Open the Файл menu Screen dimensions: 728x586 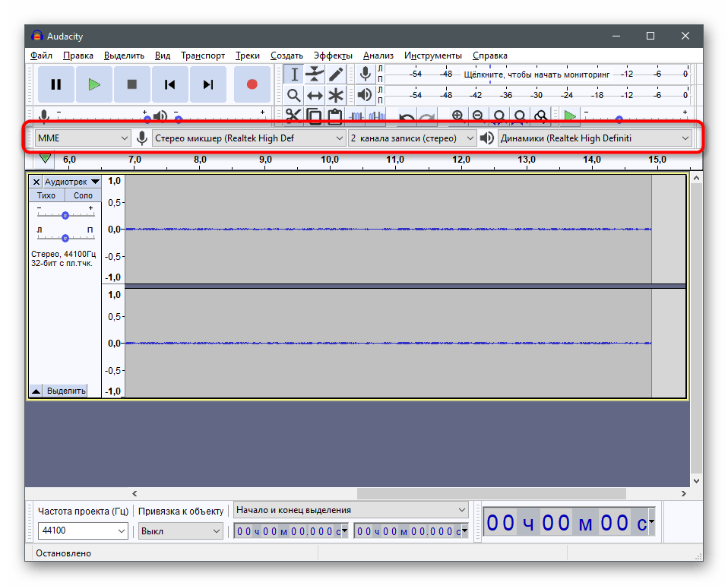[x=41, y=55]
